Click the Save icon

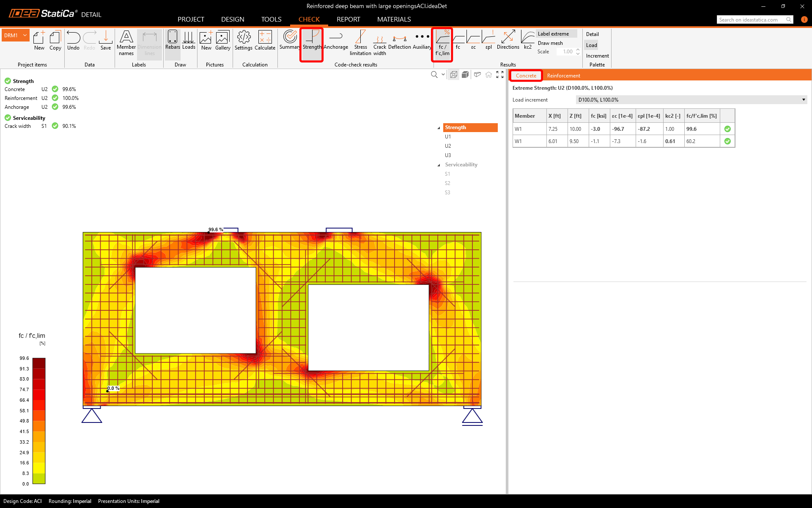coord(106,40)
